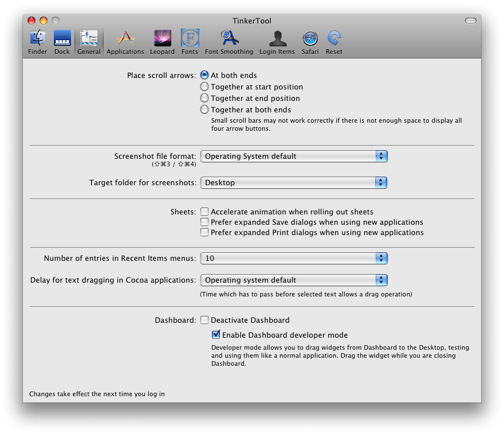Open the Finder settings pane

click(38, 42)
